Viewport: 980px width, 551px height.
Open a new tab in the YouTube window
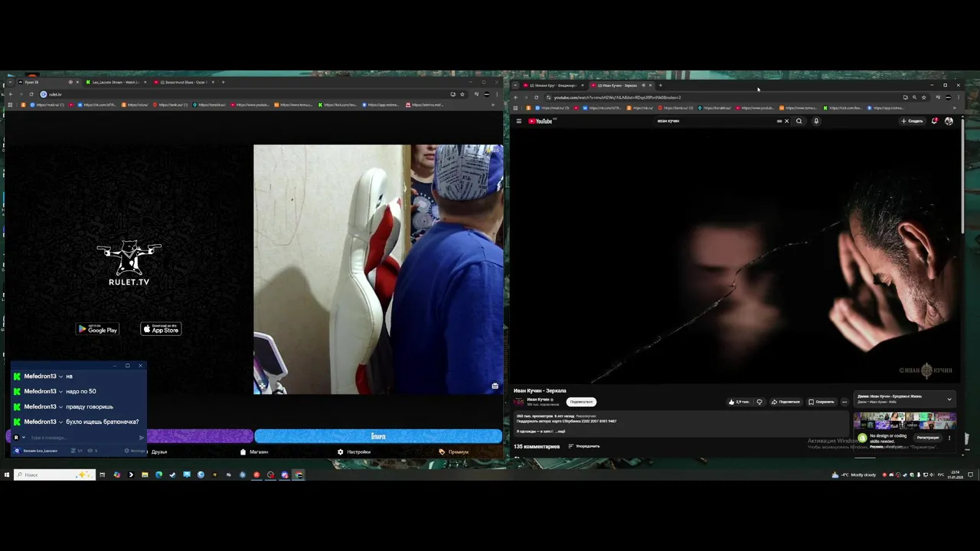(661, 85)
